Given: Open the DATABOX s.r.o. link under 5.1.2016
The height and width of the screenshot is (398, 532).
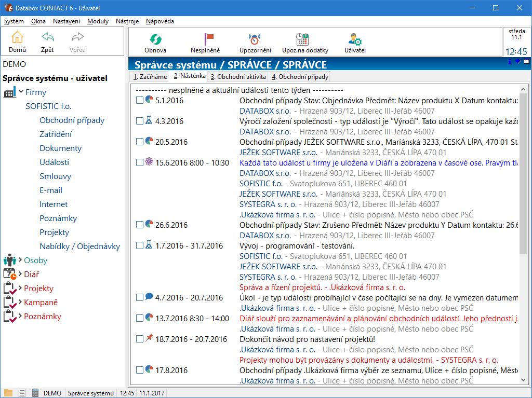Looking at the screenshot, I should [x=265, y=111].
